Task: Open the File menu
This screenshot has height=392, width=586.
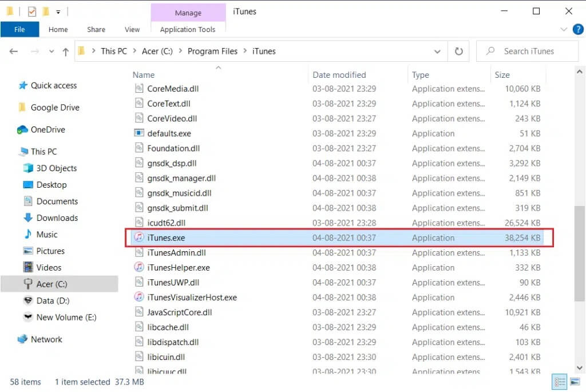Action: coord(19,29)
